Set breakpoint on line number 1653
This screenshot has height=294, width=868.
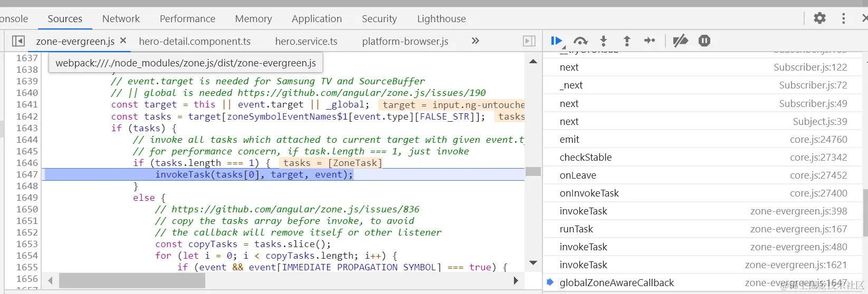pyautogui.click(x=27, y=244)
